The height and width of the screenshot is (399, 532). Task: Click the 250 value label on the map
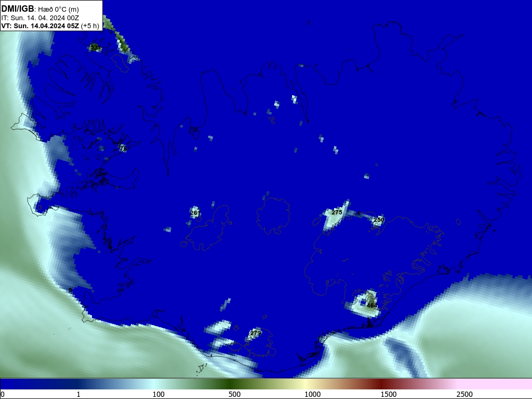(x=379, y=220)
